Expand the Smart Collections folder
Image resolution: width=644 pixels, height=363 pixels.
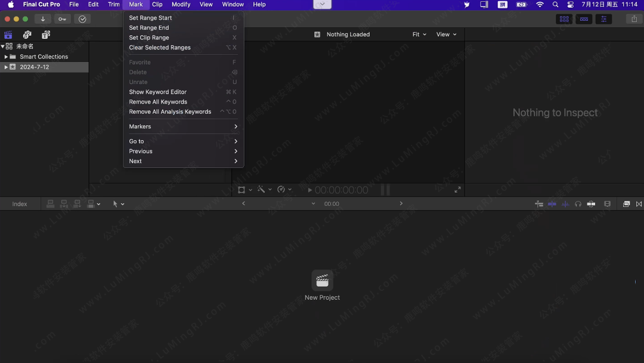point(6,57)
